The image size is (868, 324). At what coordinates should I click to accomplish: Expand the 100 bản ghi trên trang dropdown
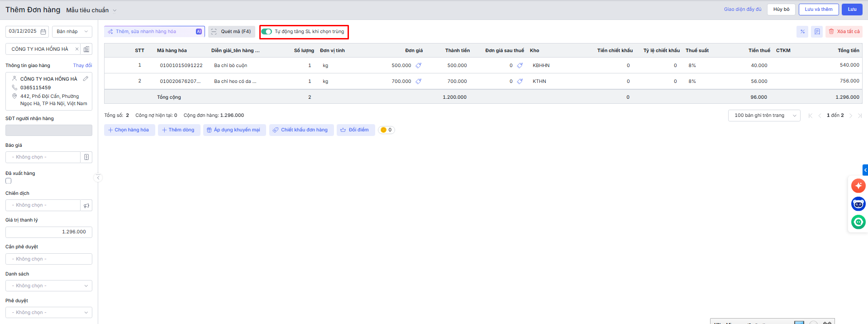(x=764, y=116)
